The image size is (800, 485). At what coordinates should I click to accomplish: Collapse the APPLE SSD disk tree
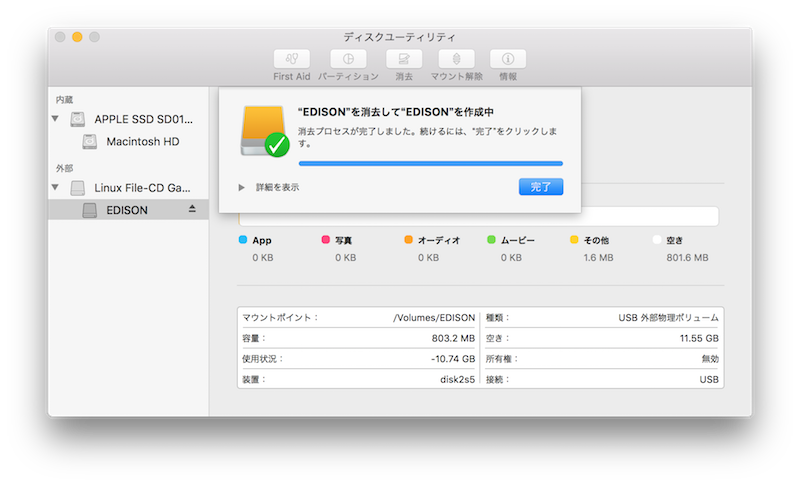(57, 119)
